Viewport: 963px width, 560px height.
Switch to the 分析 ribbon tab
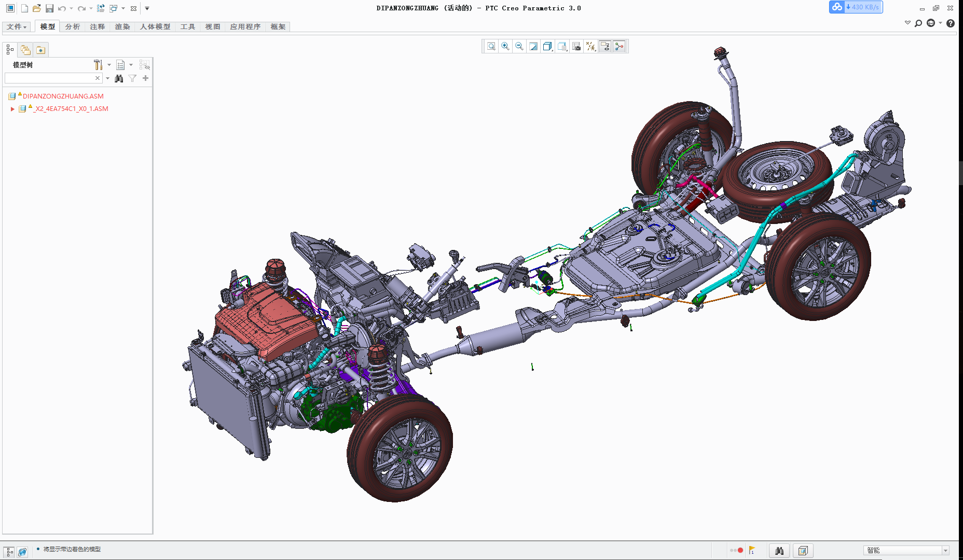pos(73,27)
